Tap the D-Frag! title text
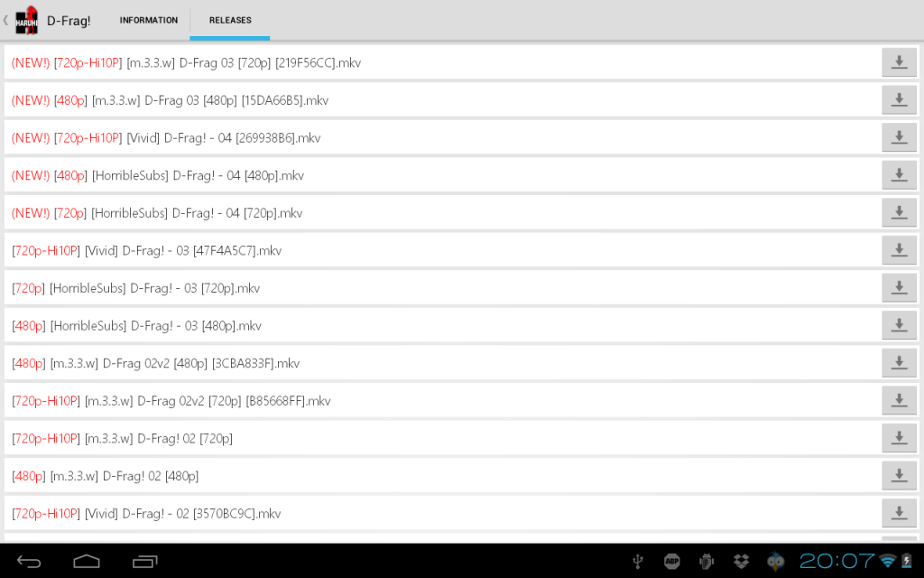The width and height of the screenshot is (924, 578). tap(69, 21)
